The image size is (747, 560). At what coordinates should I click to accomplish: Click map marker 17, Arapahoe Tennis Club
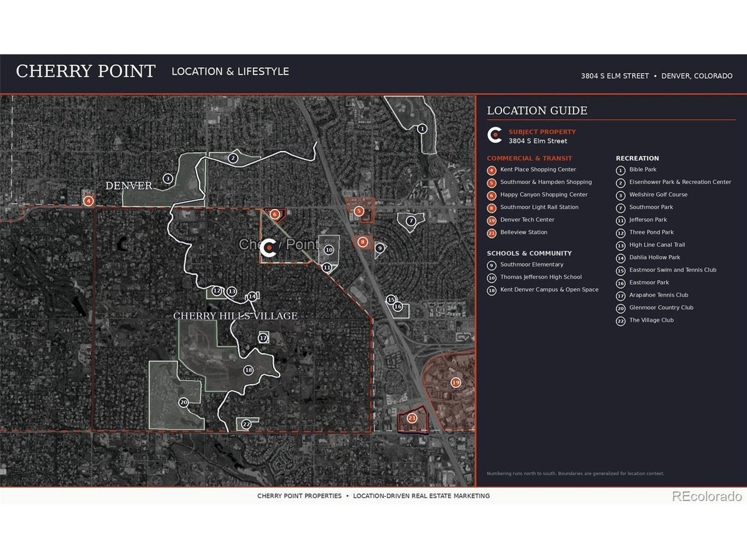point(263,338)
